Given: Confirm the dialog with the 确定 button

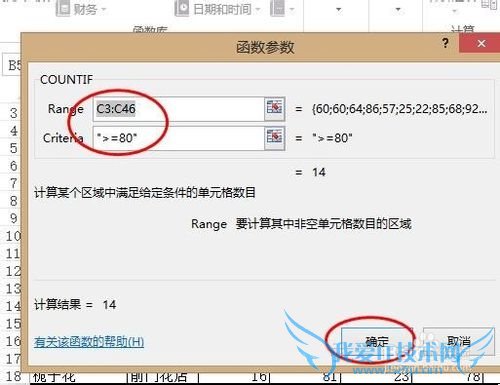Looking at the screenshot, I should (x=377, y=342).
